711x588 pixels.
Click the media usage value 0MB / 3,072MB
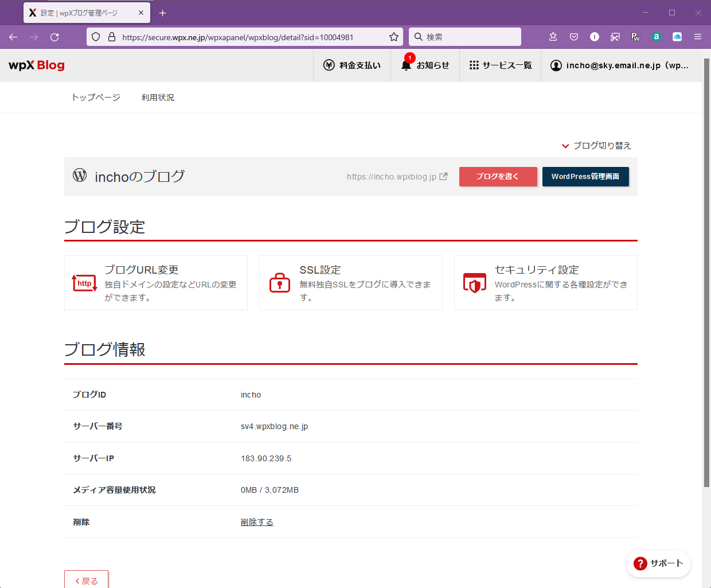(x=269, y=490)
